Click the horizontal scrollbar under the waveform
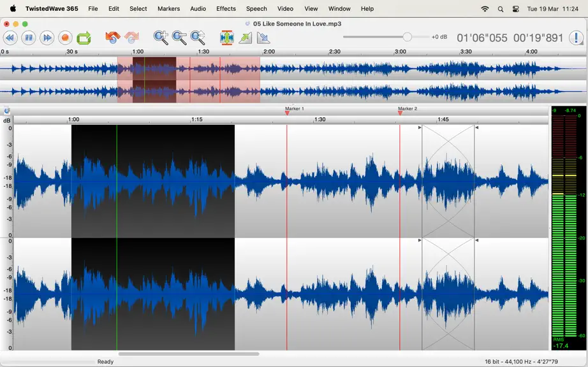The width and height of the screenshot is (588, 367). (189, 354)
